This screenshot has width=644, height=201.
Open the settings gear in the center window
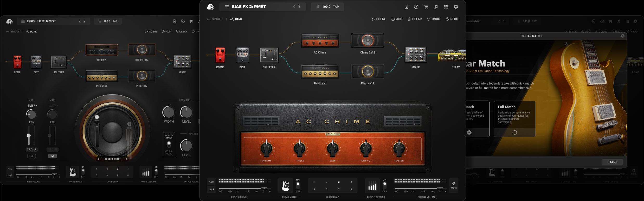point(456,7)
